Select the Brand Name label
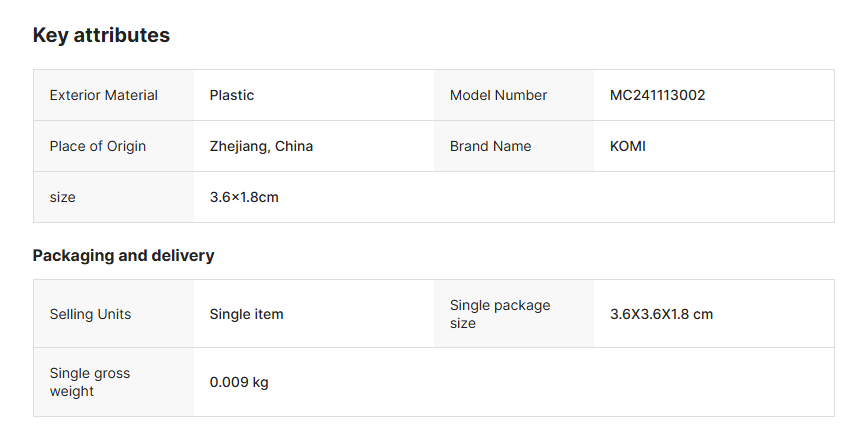Image resolution: width=845 pixels, height=430 pixels. coord(490,146)
